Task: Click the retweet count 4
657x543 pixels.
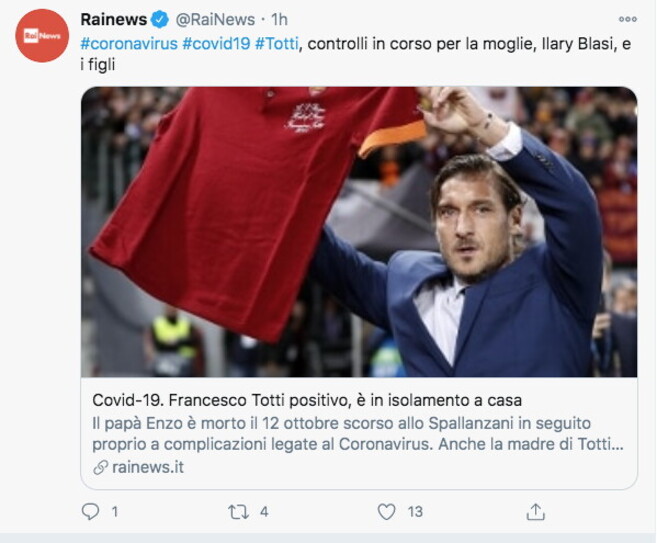Action: [264, 512]
